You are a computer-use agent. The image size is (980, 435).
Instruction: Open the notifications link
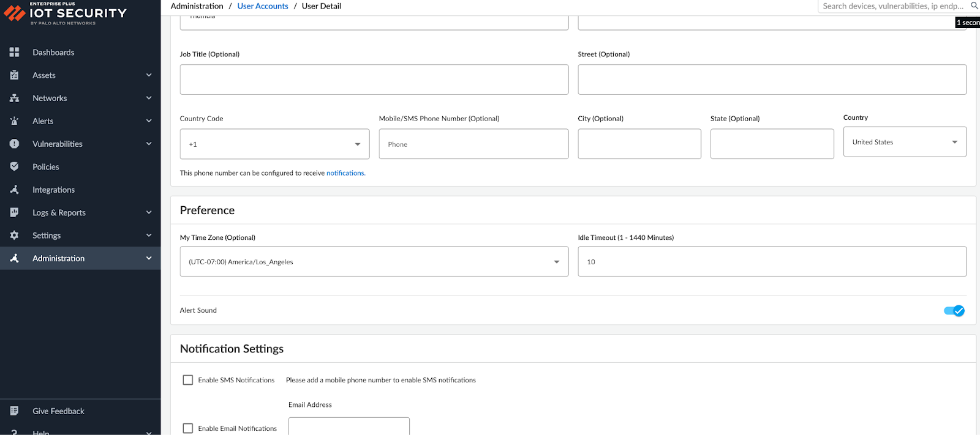(x=345, y=173)
